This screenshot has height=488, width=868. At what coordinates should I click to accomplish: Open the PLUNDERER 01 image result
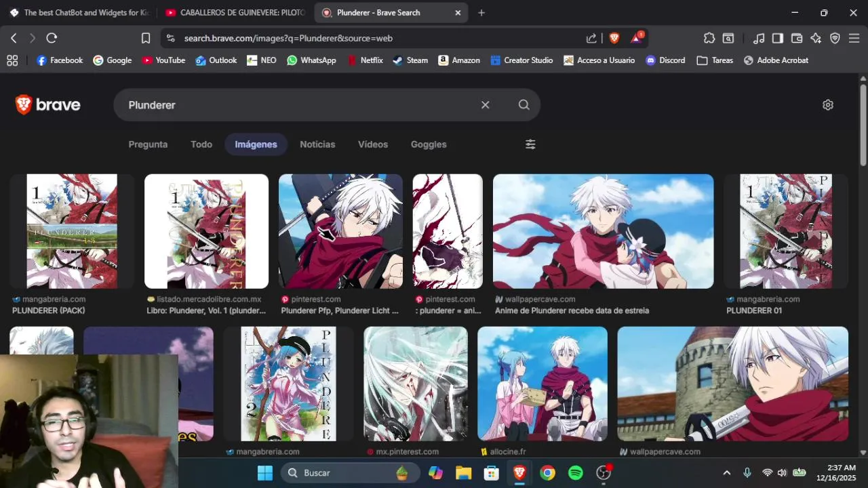(786, 231)
